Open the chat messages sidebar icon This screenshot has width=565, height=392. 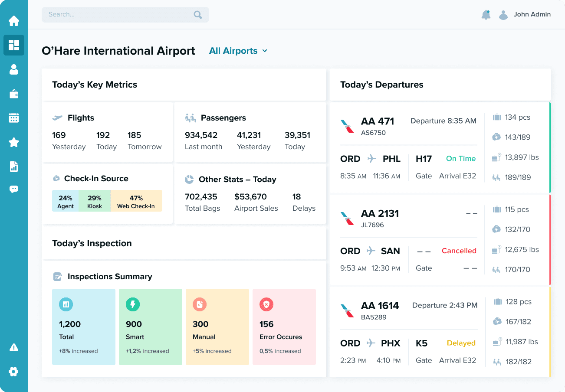click(x=14, y=189)
